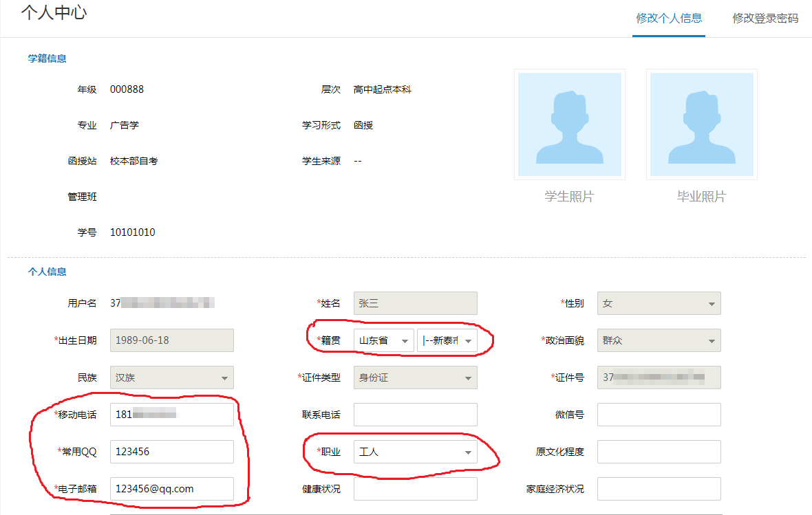Select the 职业 dropdown showing 工人

pyautogui.click(x=415, y=452)
